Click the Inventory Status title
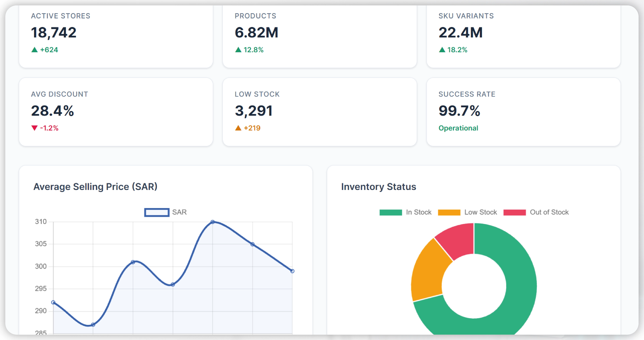 coord(379,187)
